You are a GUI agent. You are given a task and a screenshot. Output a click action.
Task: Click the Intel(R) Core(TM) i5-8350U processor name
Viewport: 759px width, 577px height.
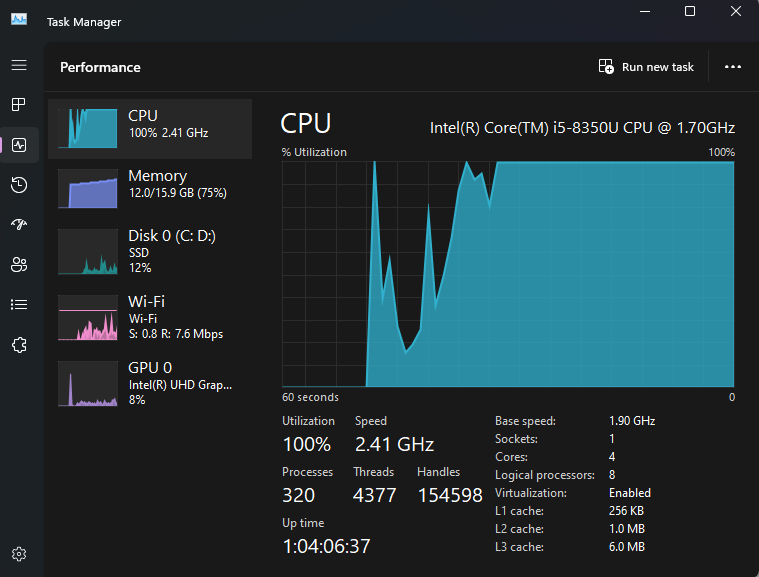point(582,128)
